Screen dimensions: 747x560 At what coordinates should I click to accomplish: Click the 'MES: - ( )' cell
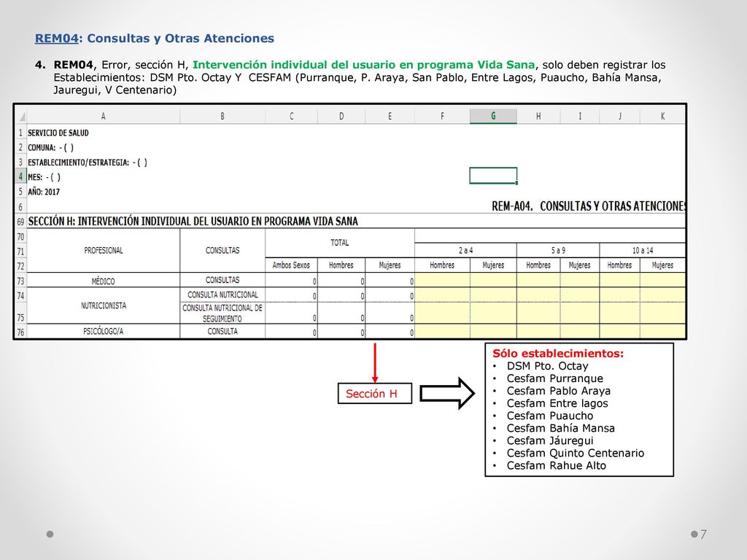(44, 177)
